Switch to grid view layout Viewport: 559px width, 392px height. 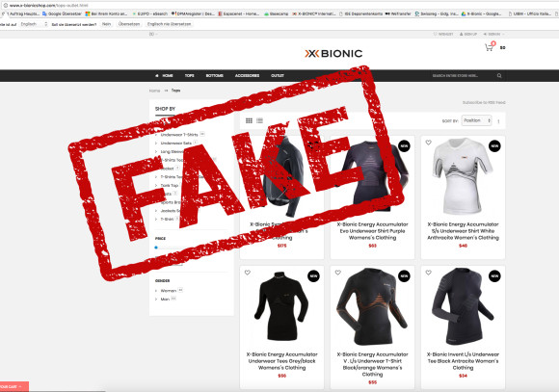click(x=249, y=120)
